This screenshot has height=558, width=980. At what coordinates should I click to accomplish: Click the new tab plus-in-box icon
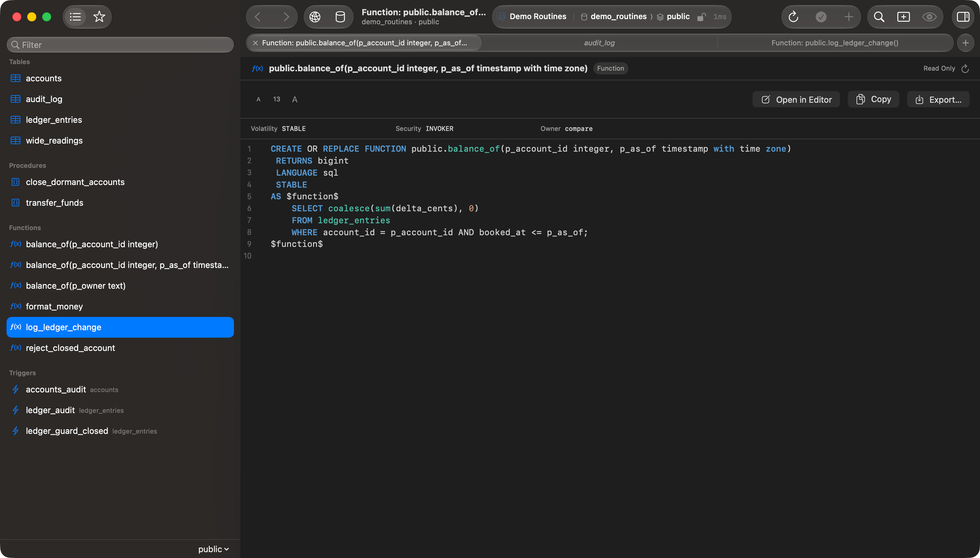(x=903, y=17)
